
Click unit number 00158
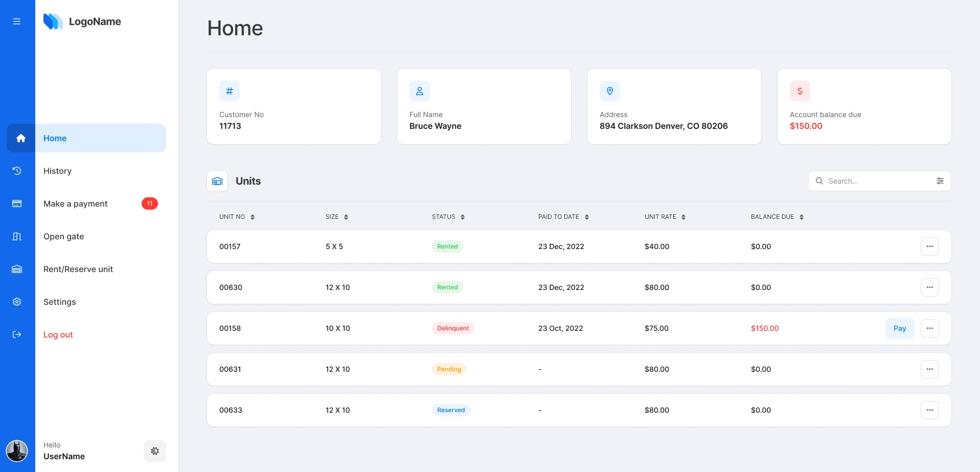(x=230, y=328)
